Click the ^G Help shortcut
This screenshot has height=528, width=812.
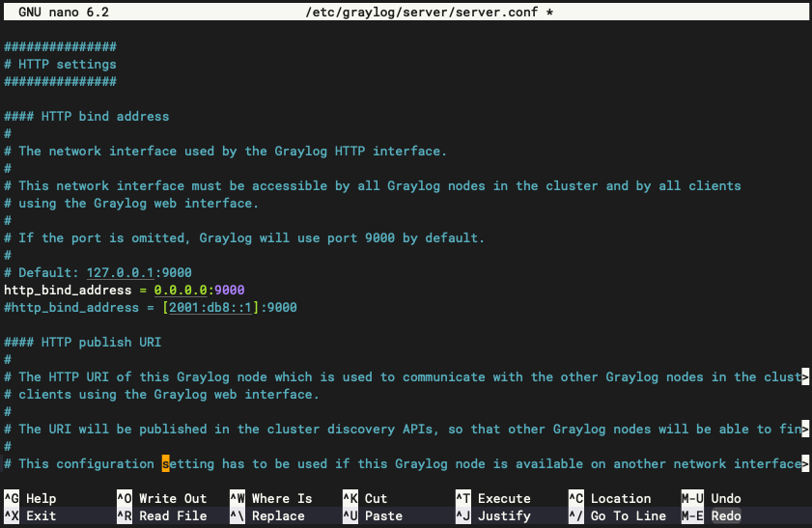click(30, 498)
